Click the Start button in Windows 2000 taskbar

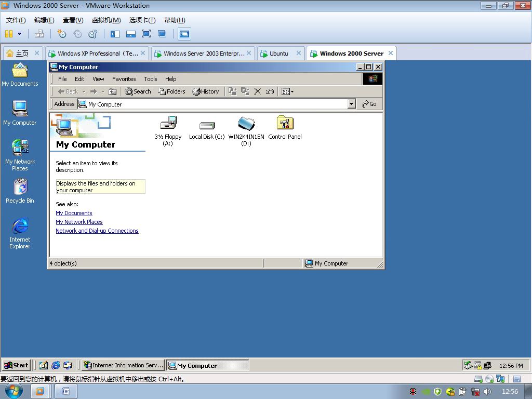click(16, 365)
